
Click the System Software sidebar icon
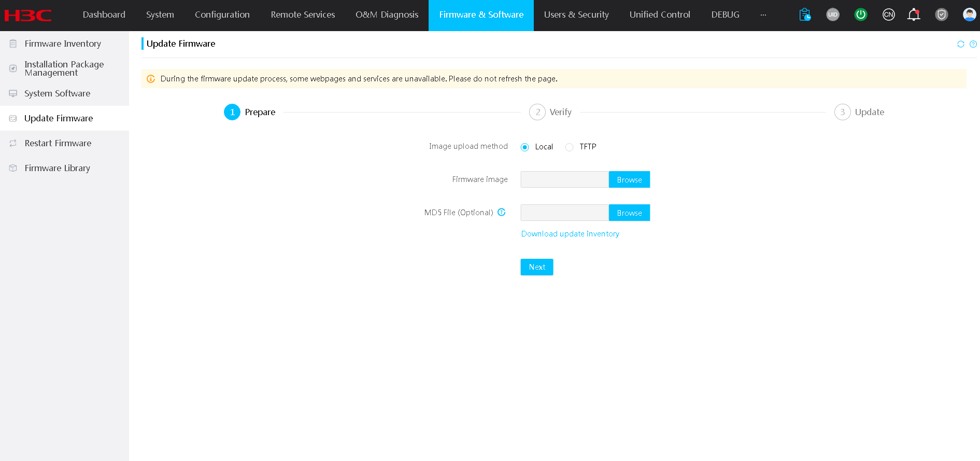[x=13, y=93]
